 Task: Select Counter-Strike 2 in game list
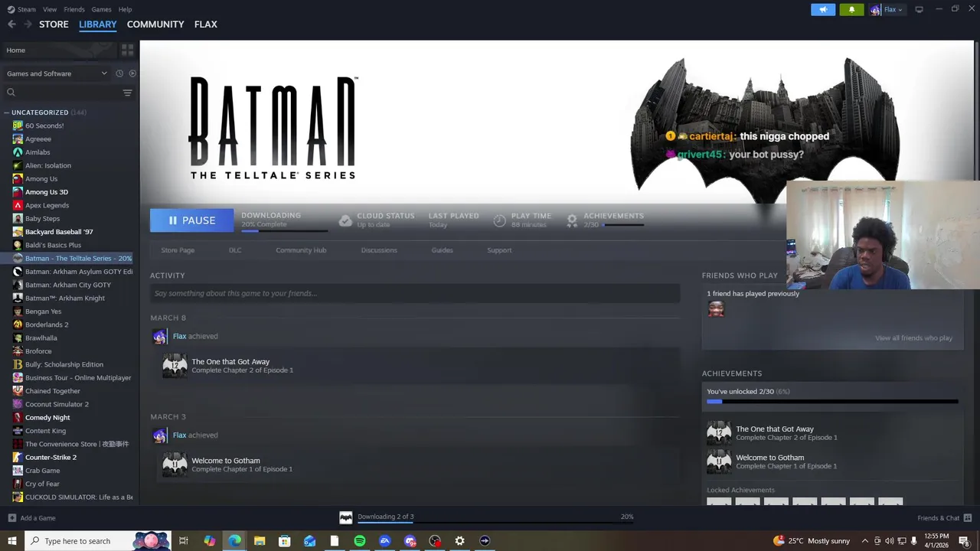click(51, 457)
